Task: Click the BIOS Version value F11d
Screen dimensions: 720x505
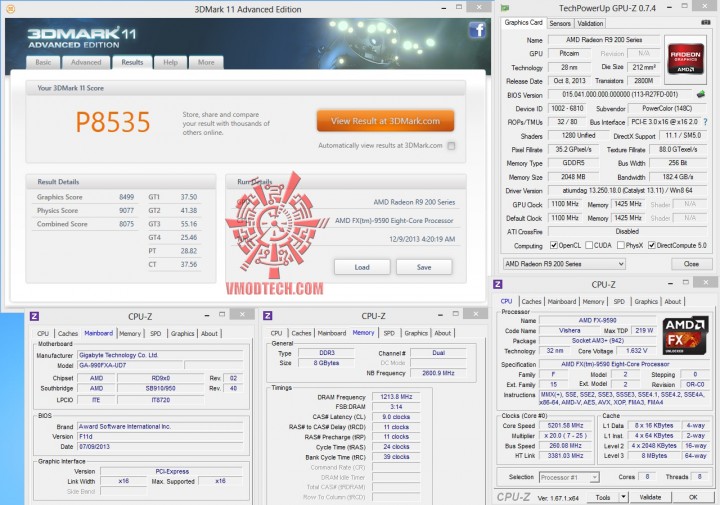Action: click(160, 437)
